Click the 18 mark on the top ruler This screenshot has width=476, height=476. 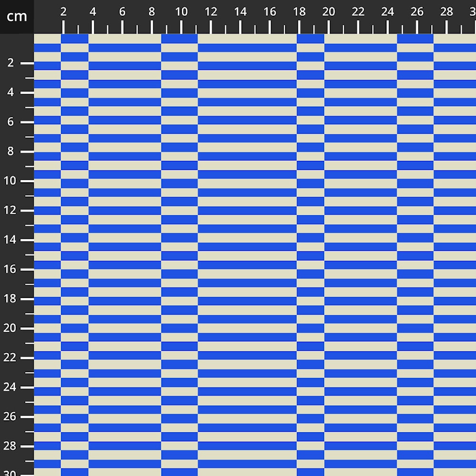(x=299, y=12)
